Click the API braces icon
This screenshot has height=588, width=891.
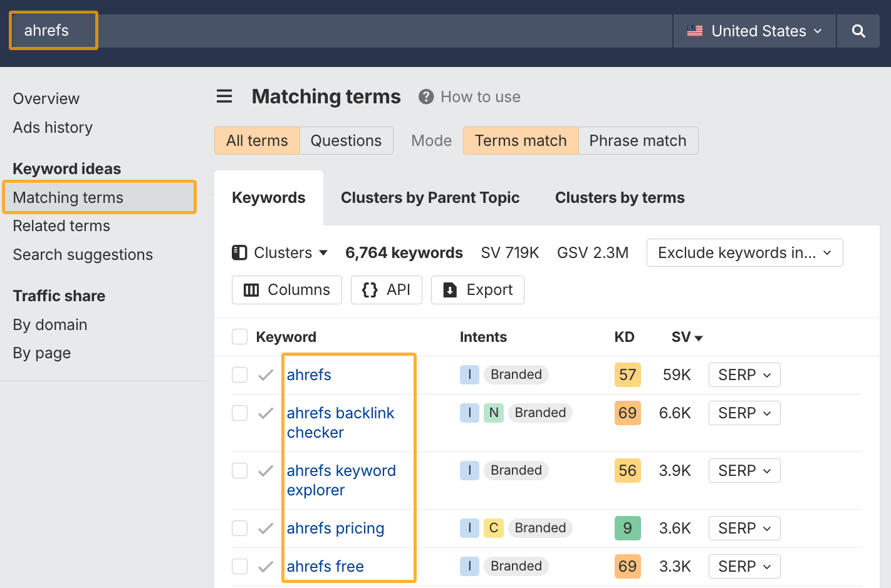pyautogui.click(x=370, y=289)
